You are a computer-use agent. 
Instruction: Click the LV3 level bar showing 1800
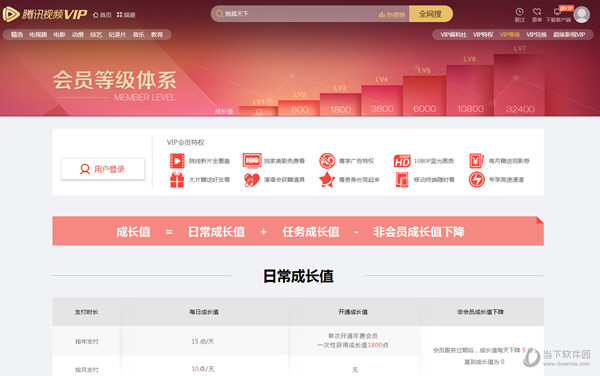point(340,104)
